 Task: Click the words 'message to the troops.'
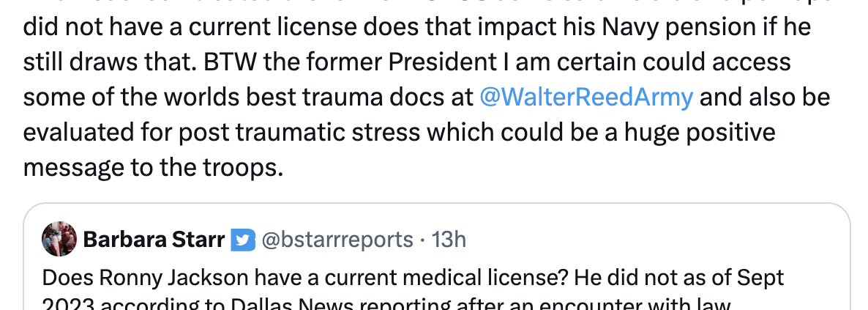coord(152,168)
